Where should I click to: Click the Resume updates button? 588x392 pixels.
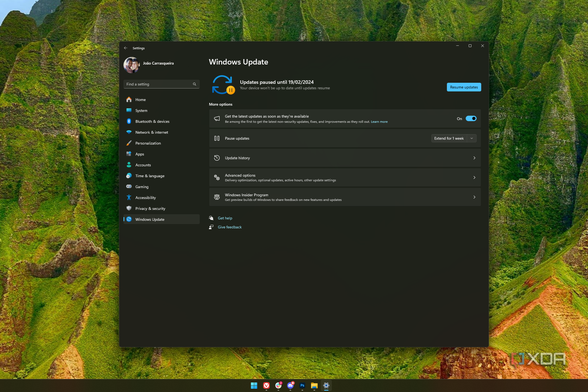[x=464, y=87]
